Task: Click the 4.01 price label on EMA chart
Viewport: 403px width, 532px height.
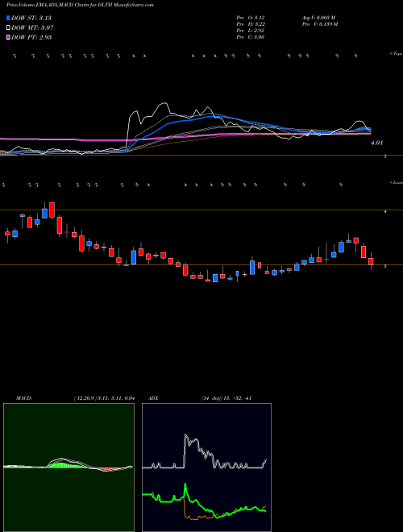Action: (376, 143)
